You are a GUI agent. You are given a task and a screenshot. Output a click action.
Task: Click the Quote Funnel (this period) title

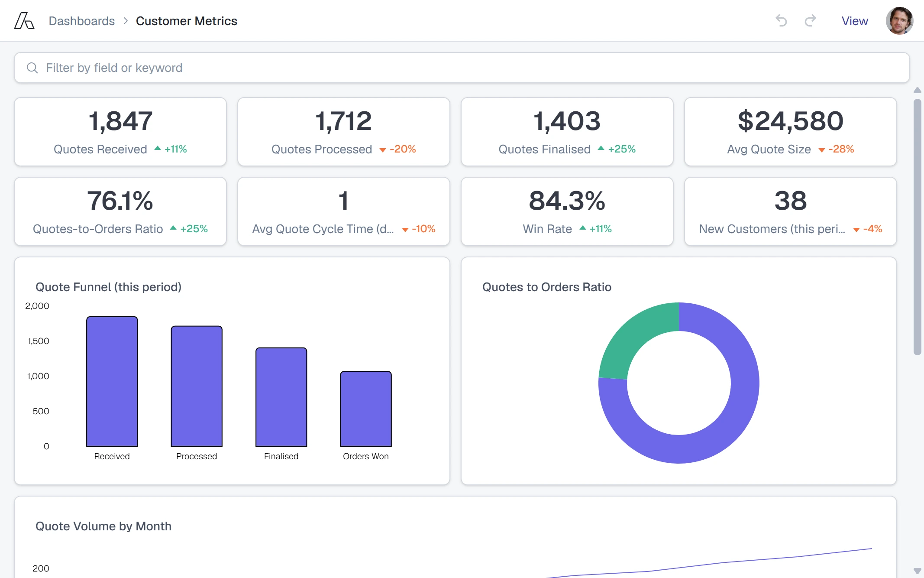coord(108,287)
